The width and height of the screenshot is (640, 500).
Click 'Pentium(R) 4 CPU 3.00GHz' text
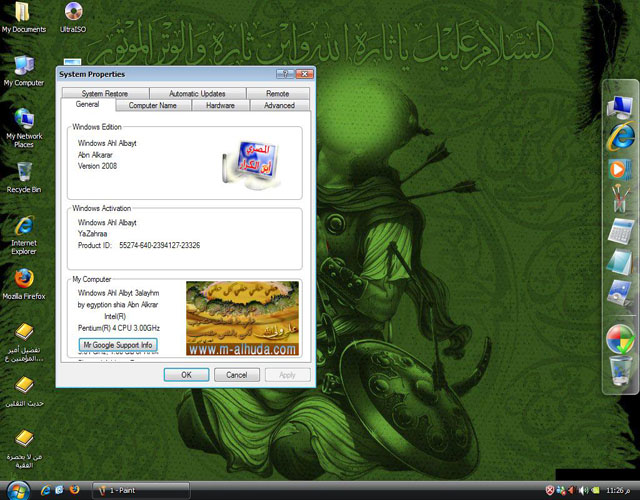(x=119, y=328)
